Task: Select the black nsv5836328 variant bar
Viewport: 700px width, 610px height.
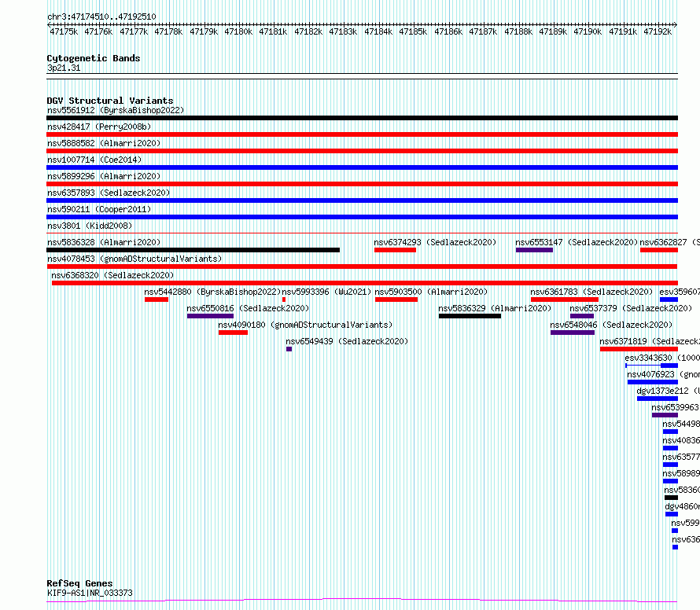Action: pyautogui.click(x=193, y=250)
